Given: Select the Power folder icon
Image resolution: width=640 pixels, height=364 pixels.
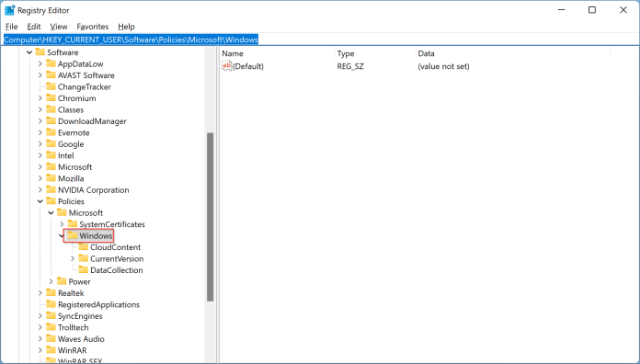Looking at the screenshot, I should pyautogui.click(x=62, y=280).
